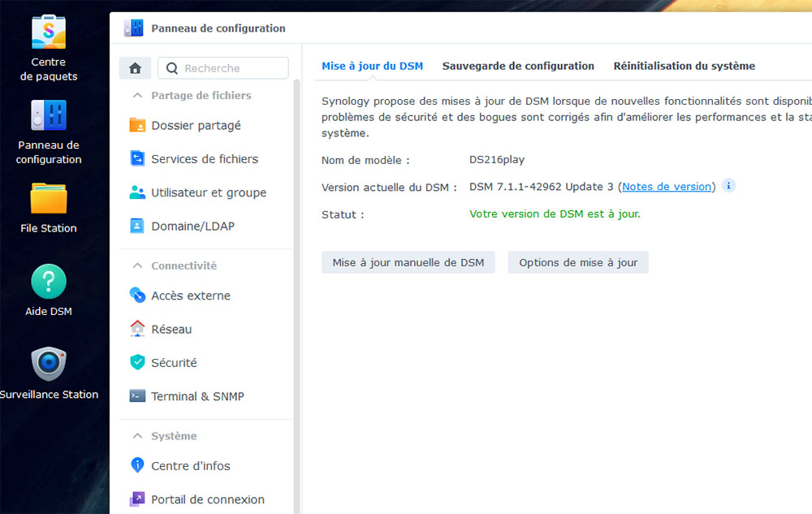Click the Sécurité shield icon
Image resolution: width=812 pixels, height=514 pixels.
(x=137, y=362)
